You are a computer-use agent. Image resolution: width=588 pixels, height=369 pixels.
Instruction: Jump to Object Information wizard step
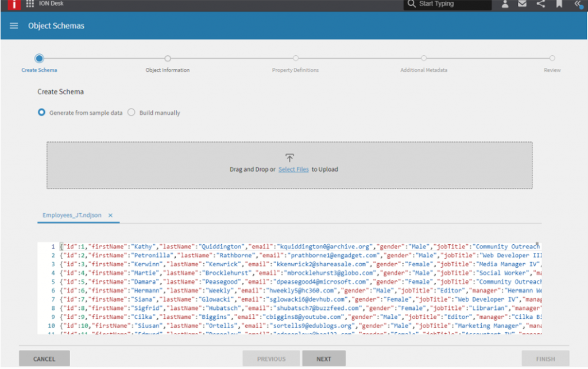pyautogui.click(x=168, y=59)
